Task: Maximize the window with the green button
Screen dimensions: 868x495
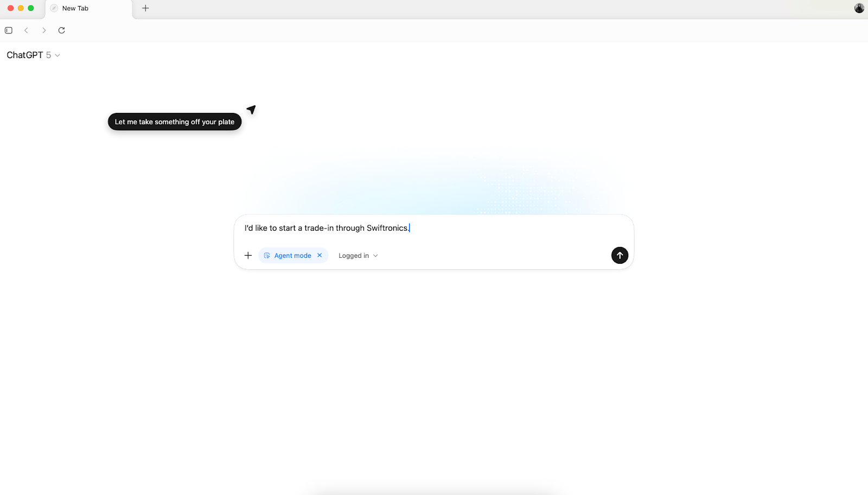Action: tap(31, 8)
